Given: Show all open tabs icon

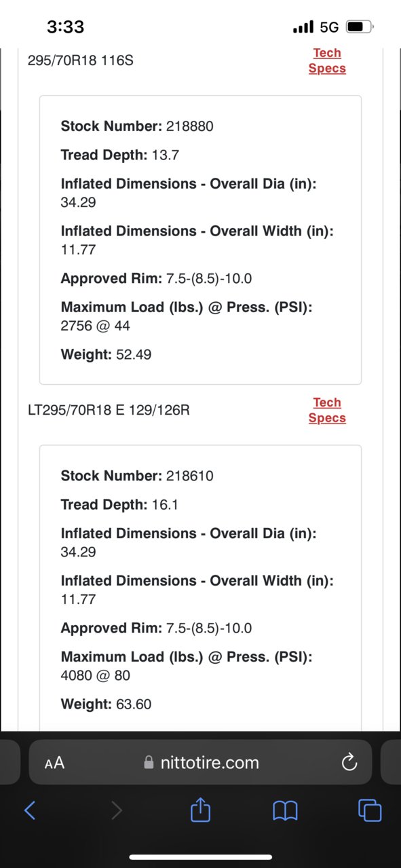Looking at the screenshot, I should [x=370, y=810].
